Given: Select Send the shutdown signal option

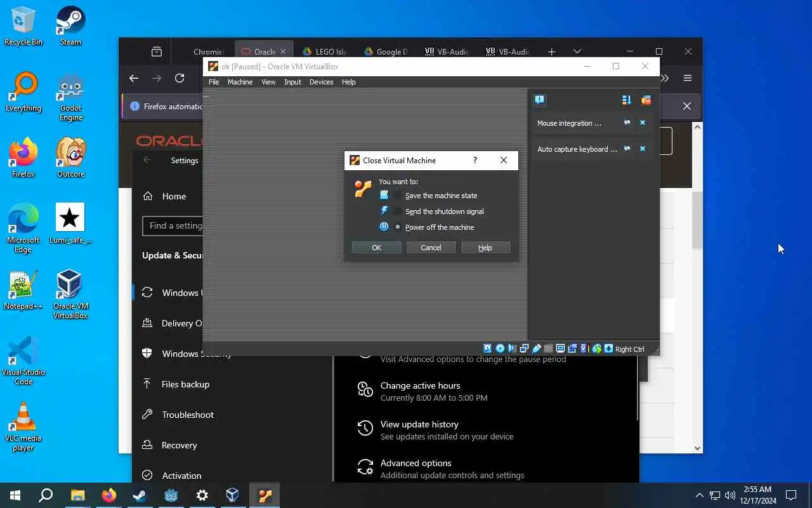Looking at the screenshot, I should [x=438, y=211].
